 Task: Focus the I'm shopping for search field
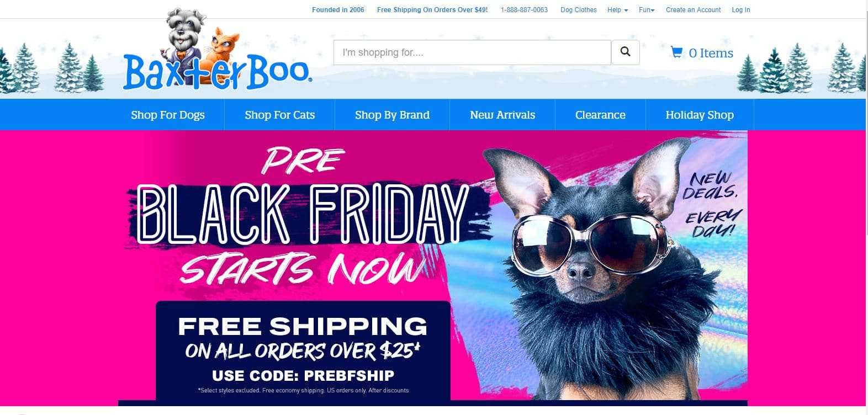point(472,52)
